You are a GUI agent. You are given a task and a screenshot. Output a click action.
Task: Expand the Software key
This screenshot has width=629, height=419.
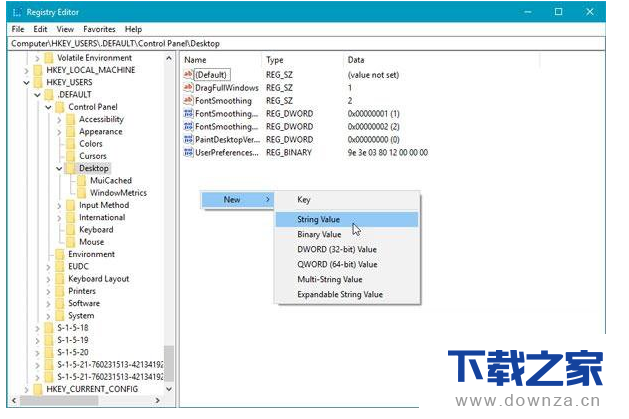48,304
